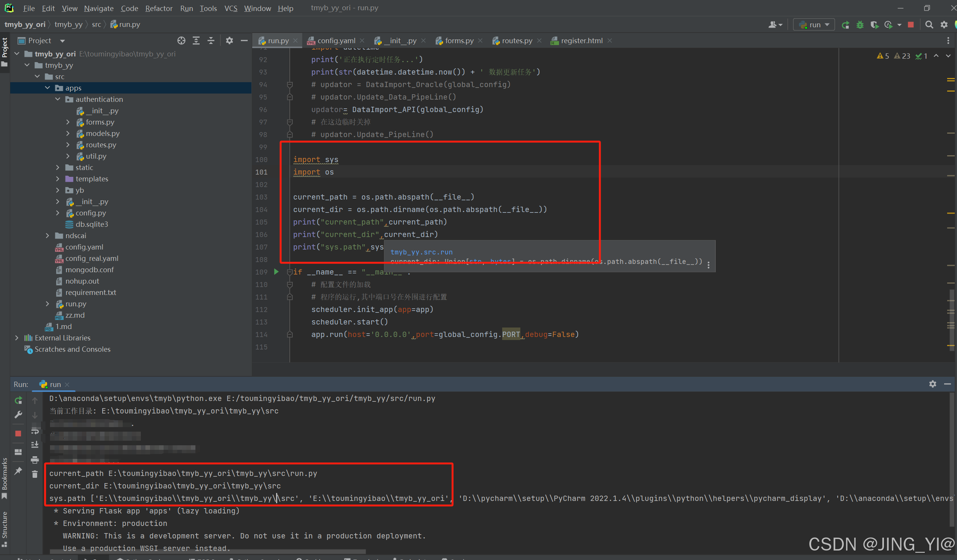Collapse the authentication folder
957x560 pixels.
coord(58,100)
